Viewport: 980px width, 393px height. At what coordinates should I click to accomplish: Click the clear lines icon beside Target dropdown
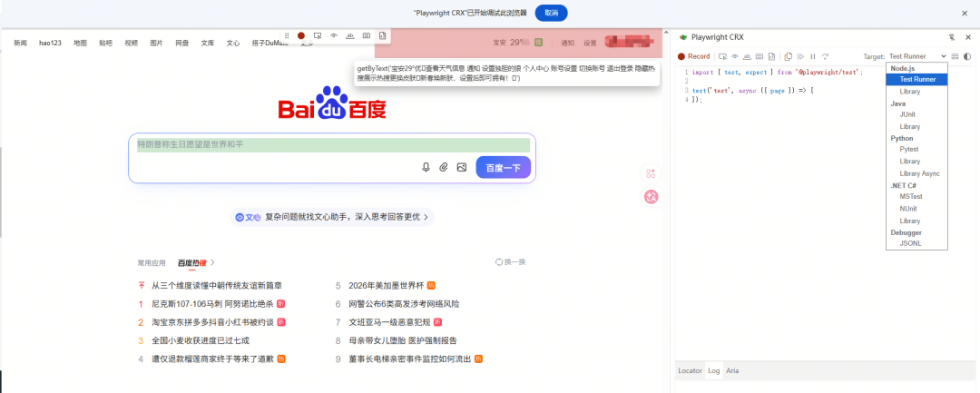point(955,56)
